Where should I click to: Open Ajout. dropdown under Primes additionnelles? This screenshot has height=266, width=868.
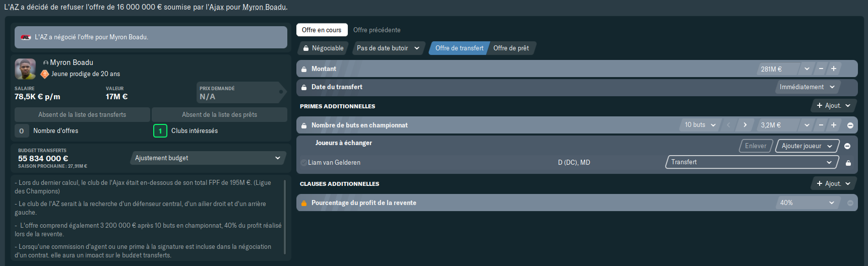834,105
